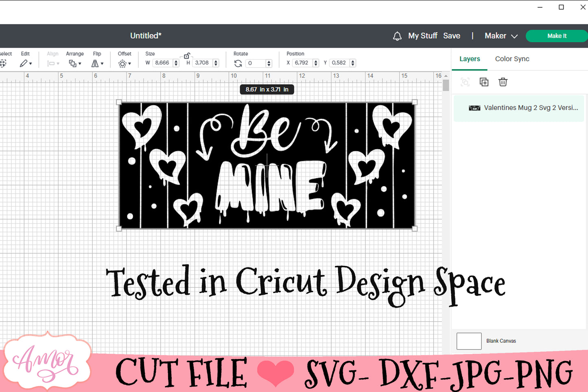Click the Deselect icon in toolbar
The height and width of the screenshot is (392, 588).
click(3, 63)
